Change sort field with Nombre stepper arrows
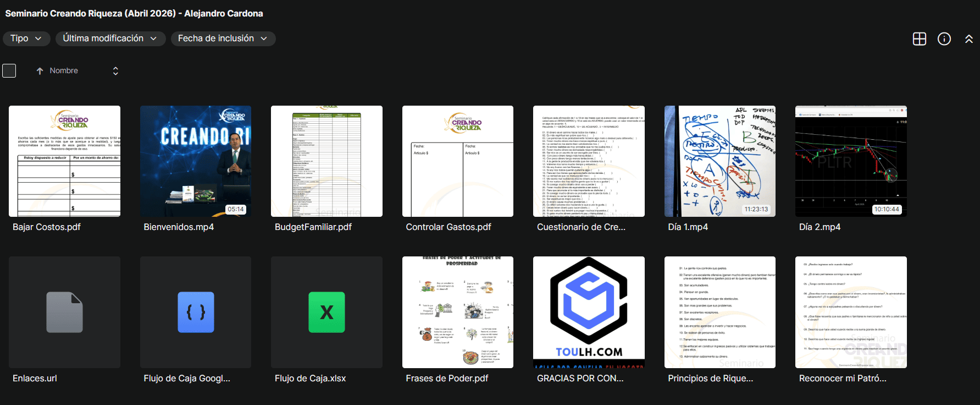The image size is (980, 405). [115, 71]
